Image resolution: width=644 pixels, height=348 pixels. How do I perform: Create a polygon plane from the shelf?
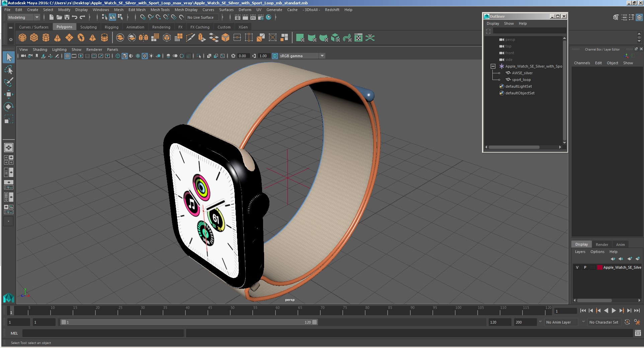coord(69,38)
